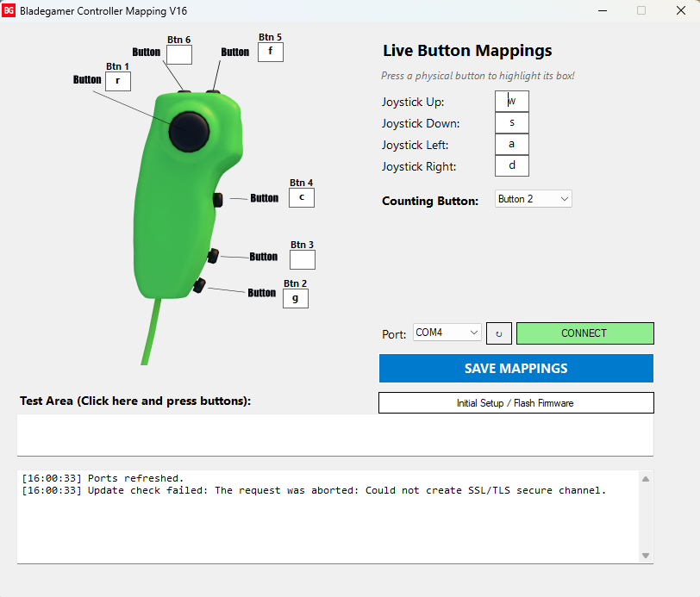Image resolution: width=700 pixels, height=597 pixels.
Task: Click the empty Btn 3 mapping box
Action: pos(303,259)
